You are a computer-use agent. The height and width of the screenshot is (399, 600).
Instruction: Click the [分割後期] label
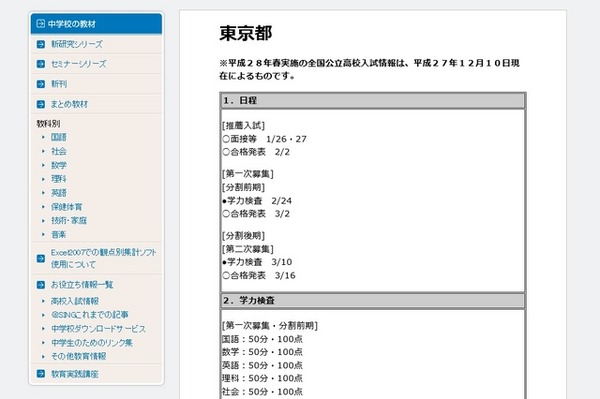coord(243,236)
